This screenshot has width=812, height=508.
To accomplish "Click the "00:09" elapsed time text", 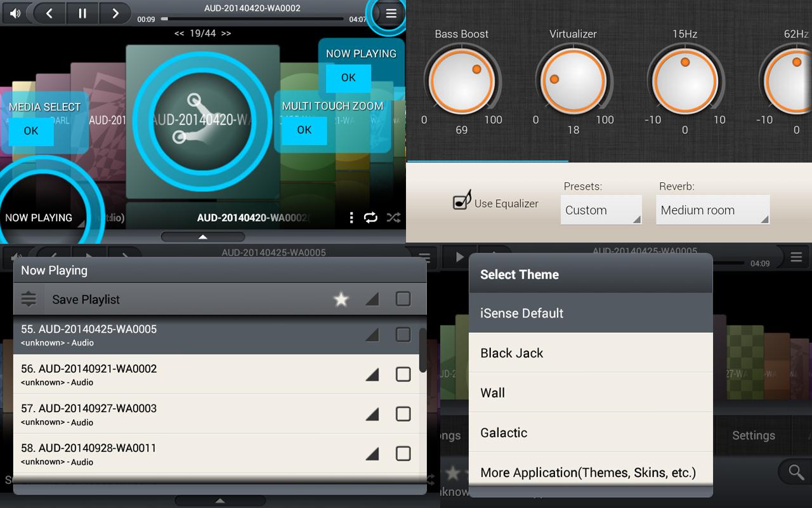I will (147, 20).
